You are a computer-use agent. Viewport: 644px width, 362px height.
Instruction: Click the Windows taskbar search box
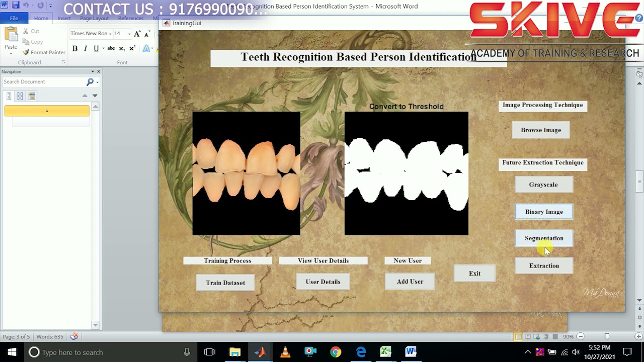110,352
